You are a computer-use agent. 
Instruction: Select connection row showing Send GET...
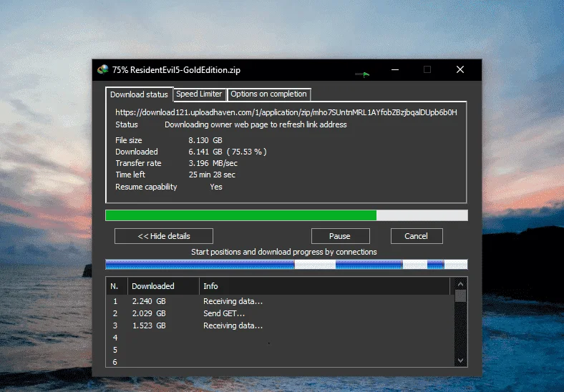(x=278, y=313)
